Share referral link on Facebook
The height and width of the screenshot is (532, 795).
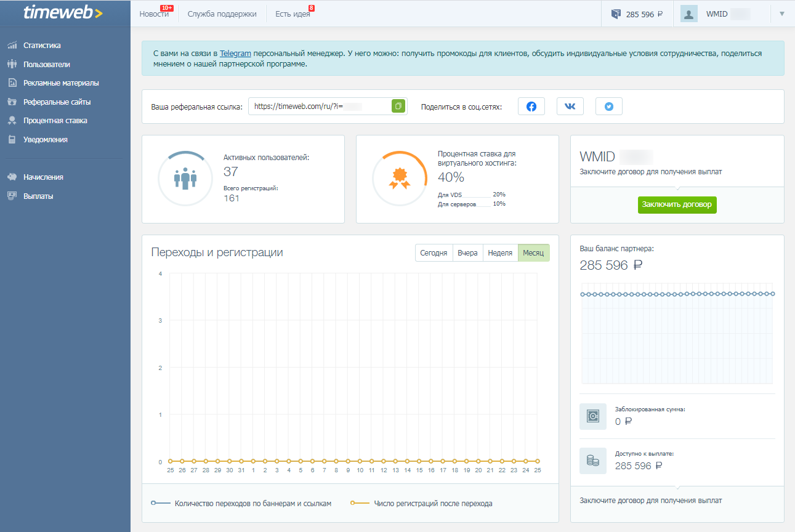coord(531,107)
